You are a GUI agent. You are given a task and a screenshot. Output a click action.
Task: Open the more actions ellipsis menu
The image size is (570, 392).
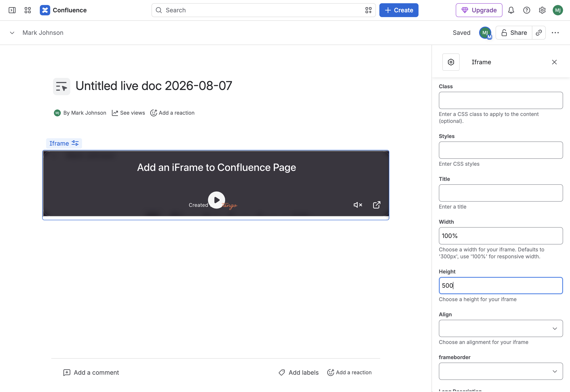tap(555, 33)
